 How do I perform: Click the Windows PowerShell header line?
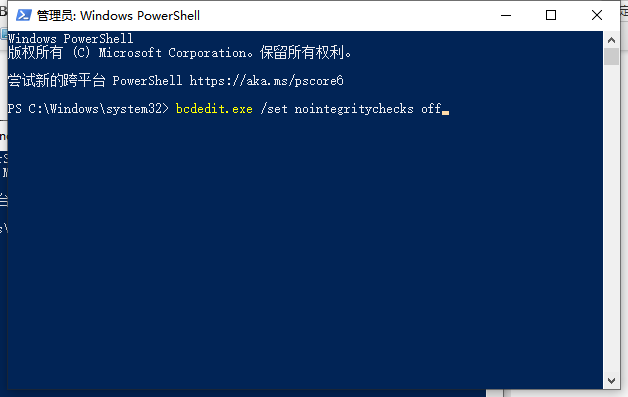[70, 39]
